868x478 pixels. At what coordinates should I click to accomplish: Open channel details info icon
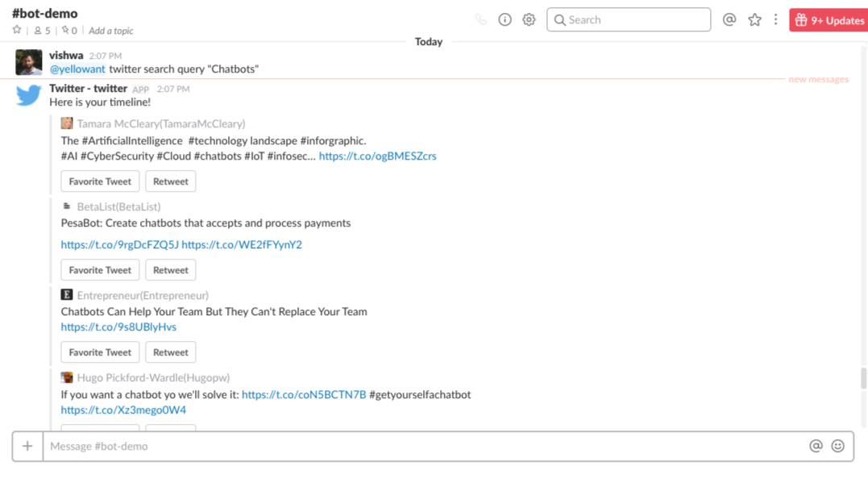505,20
